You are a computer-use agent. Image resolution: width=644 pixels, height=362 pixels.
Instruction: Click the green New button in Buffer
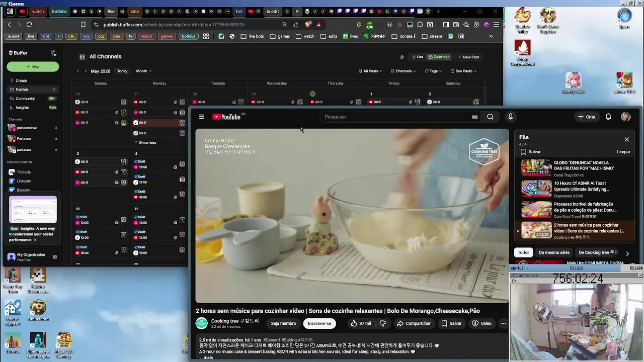pos(33,66)
